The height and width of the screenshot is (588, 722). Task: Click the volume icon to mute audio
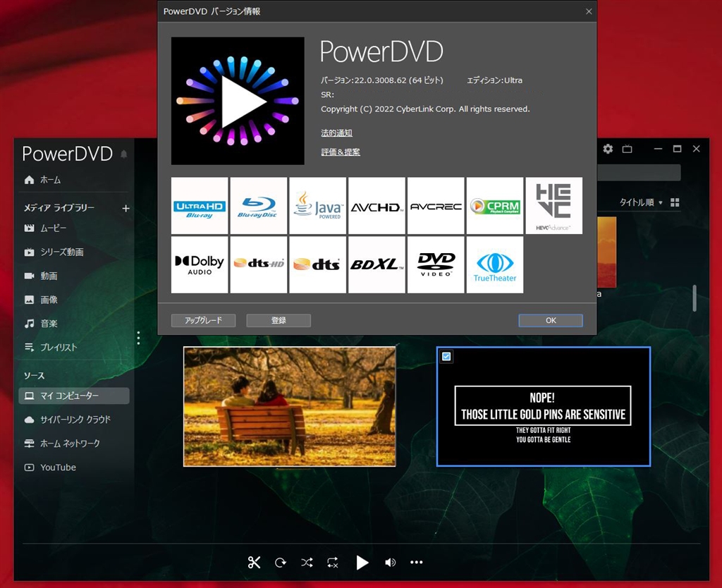(x=389, y=563)
